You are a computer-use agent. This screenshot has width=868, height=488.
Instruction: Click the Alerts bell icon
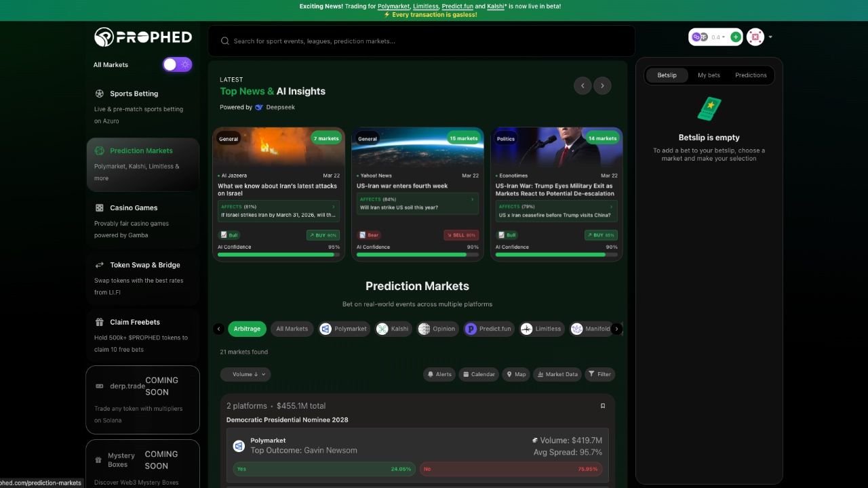pyautogui.click(x=431, y=374)
